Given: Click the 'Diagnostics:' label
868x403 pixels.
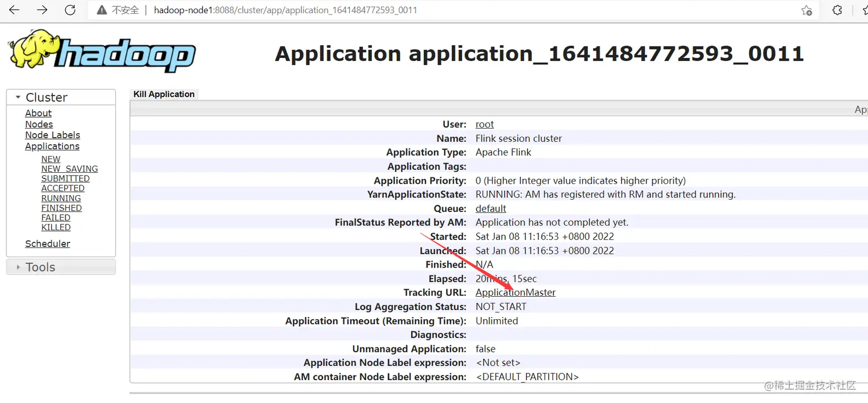Looking at the screenshot, I should point(439,335).
